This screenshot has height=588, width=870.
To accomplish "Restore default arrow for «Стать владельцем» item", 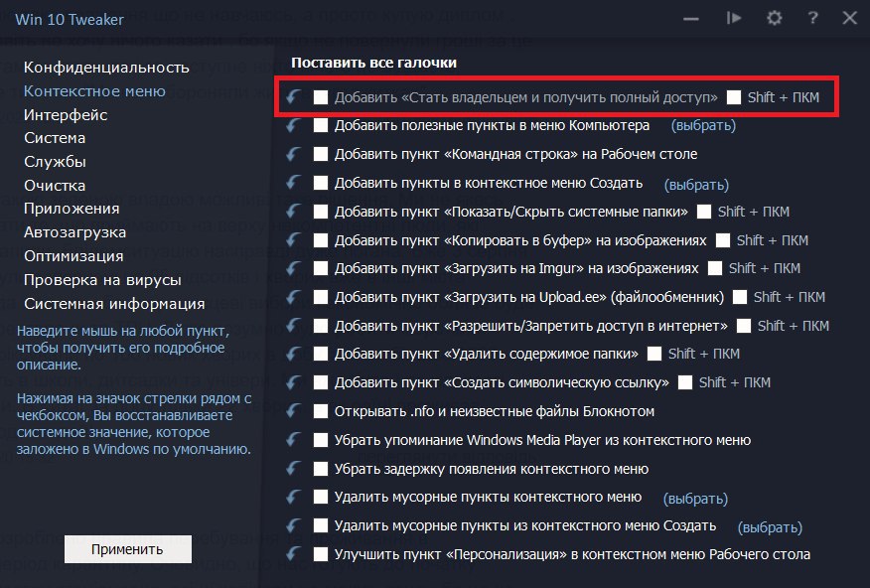I will [294, 97].
